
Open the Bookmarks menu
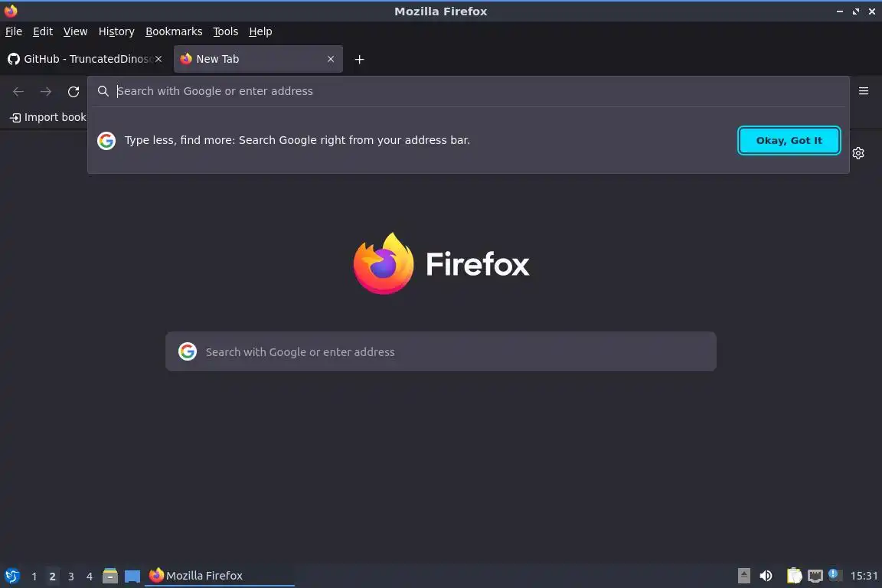coord(174,31)
